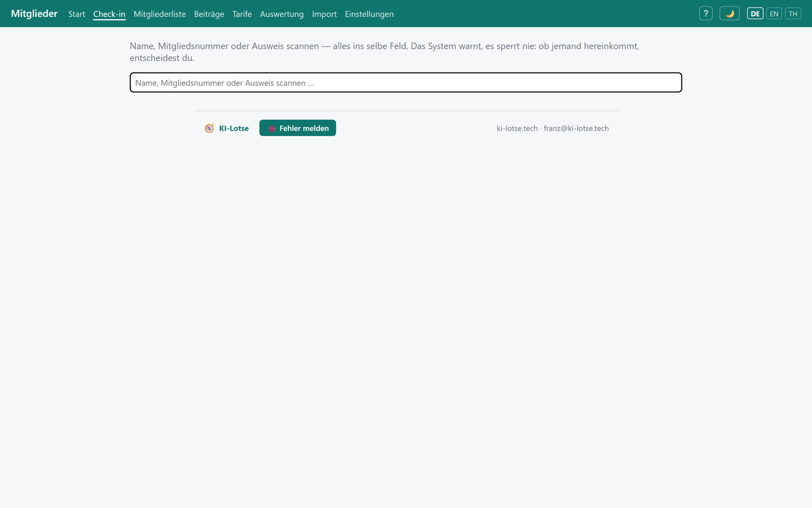Open the help question mark icon
The image size is (812, 508).
[706, 13]
